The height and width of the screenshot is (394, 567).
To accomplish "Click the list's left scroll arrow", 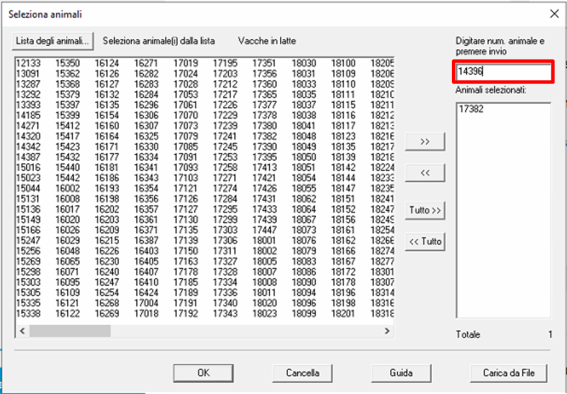I will [x=22, y=331].
